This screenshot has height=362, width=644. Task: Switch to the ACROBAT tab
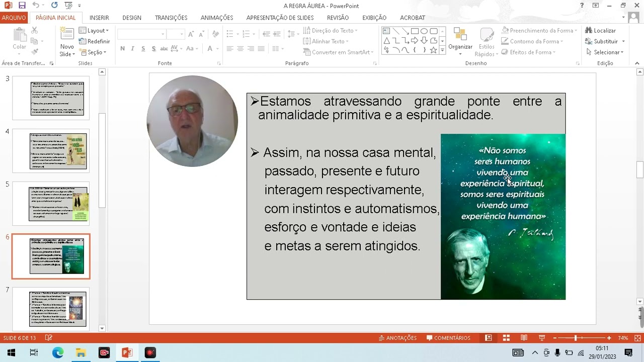tap(413, 18)
